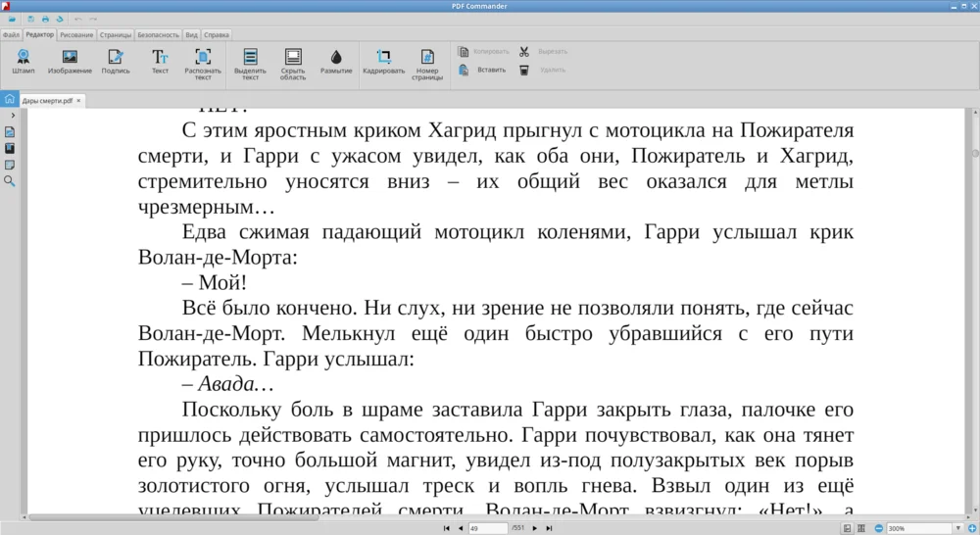Screen dimensions: 980x535
Task: Choose the Текст tool in the ribbon
Action: (160, 62)
